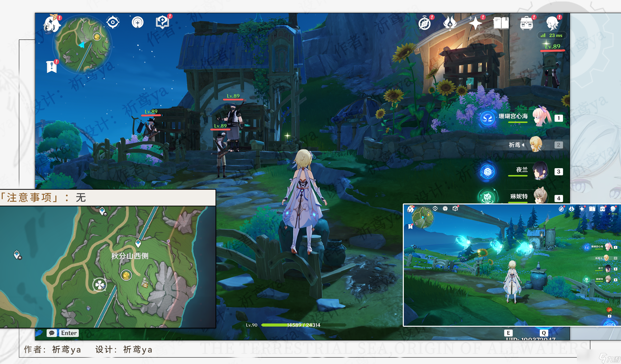The image size is (621, 364).
Task: Click the sparkle pickup item near house
Action: (x=287, y=135)
